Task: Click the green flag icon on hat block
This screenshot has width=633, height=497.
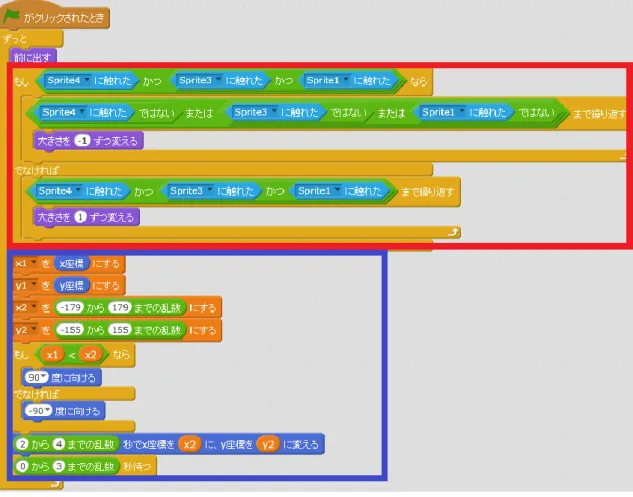Action: (x=11, y=17)
